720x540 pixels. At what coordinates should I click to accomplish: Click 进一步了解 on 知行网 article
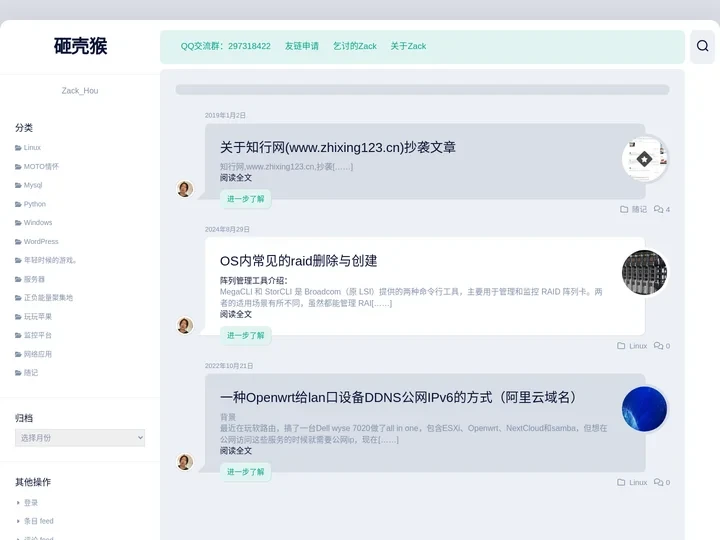click(x=246, y=199)
